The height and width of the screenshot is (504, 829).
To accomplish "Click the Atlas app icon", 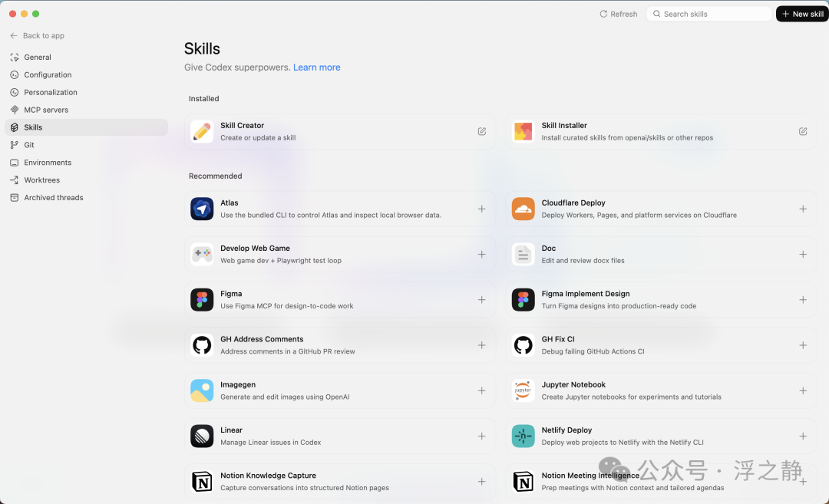I will [202, 209].
